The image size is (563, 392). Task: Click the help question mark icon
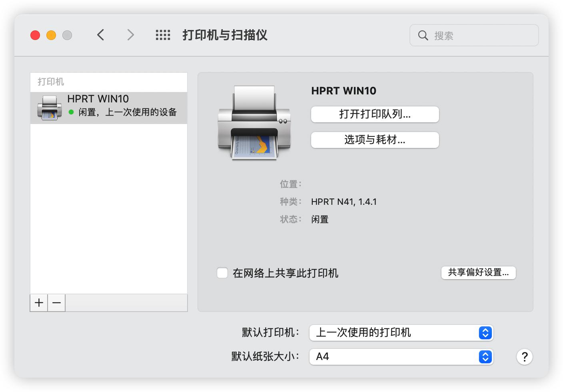(x=525, y=357)
